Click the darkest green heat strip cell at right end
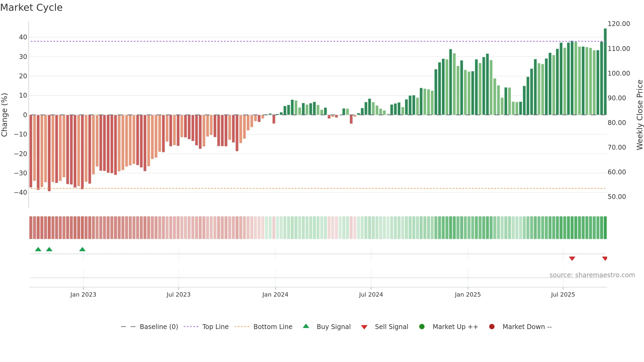 (x=605, y=228)
